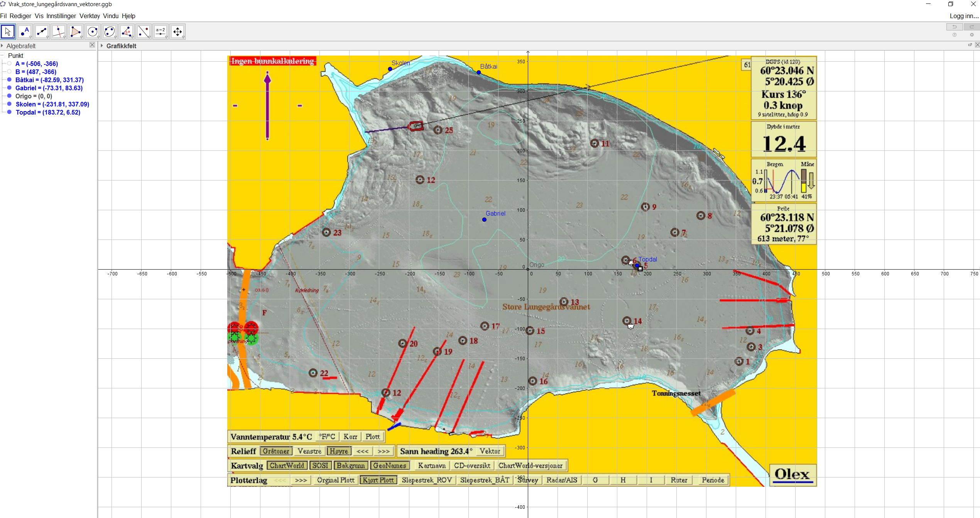Open the Move tool's dropdown arrow

pyautogui.click(x=14, y=37)
